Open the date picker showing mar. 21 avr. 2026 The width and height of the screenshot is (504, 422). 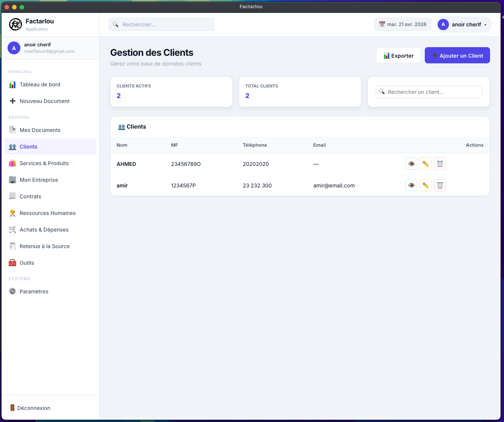click(403, 24)
